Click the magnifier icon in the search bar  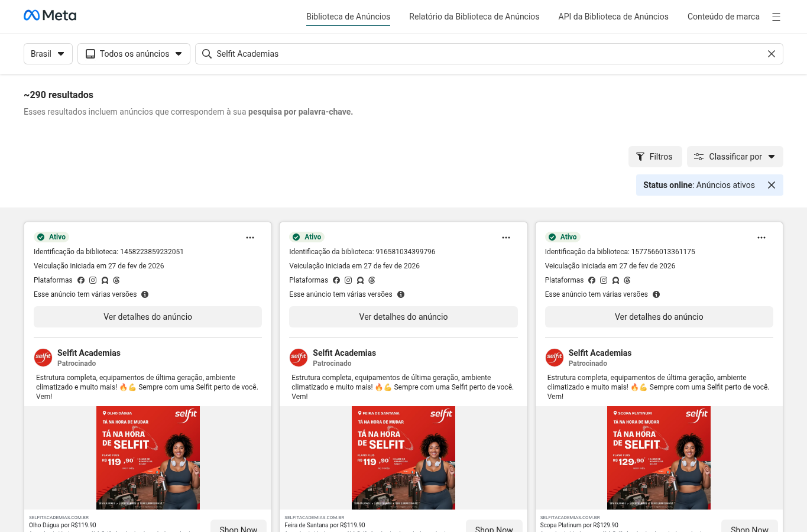[207, 54]
